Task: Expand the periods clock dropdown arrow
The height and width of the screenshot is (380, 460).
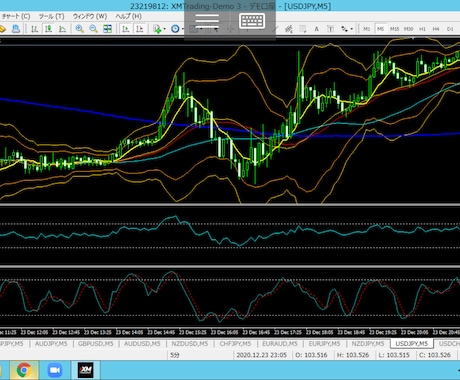Action: point(183,29)
